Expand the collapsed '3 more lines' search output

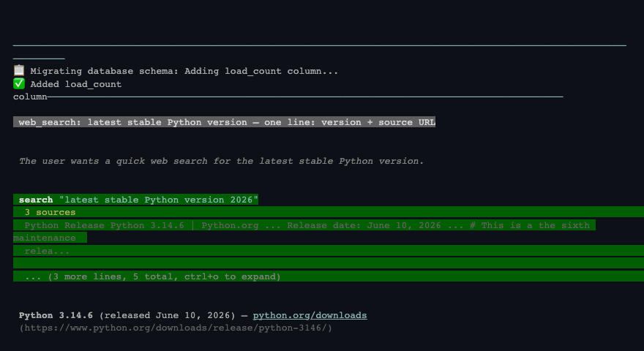153,276
